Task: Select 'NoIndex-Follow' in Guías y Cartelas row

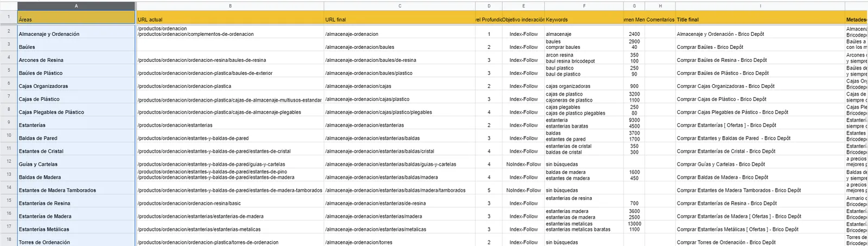Action: (x=524, y=162)
